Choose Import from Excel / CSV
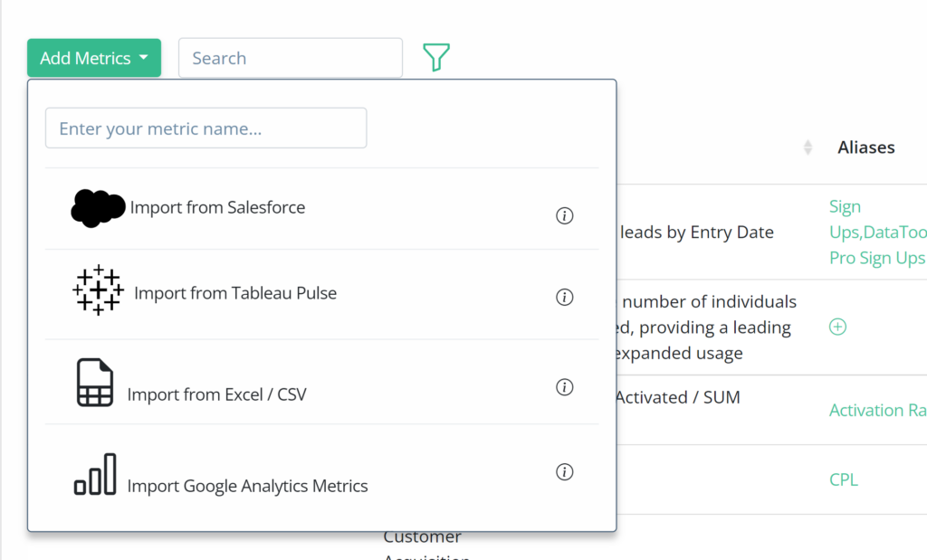This screenshot has width=927, height=560. [217, 394]
